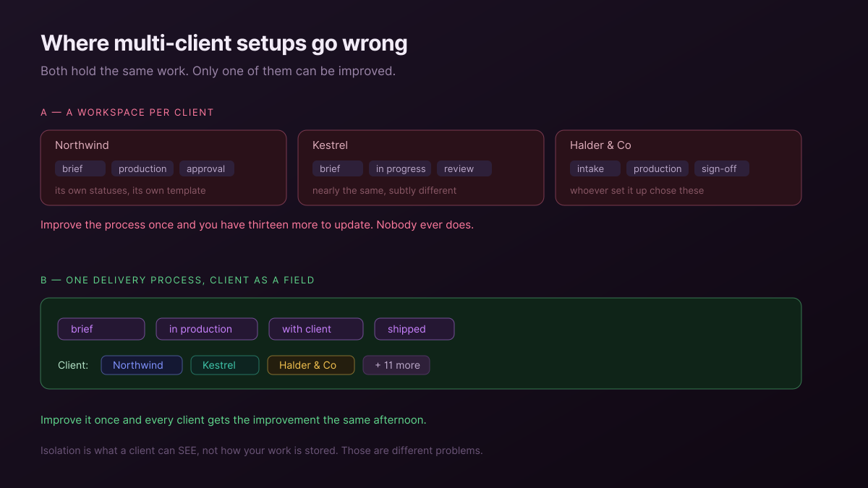Click 'B — ONE DELIVERY PROCESS, CLIENT AS A FIELD'
Viewport: 868px width, 488px height.
tap(177, 280)
